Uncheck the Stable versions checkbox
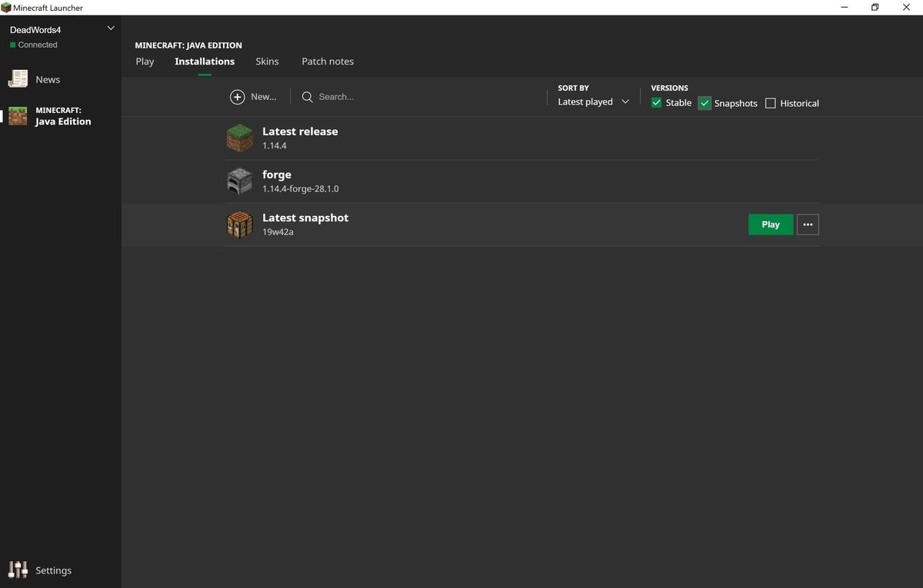 pyautogui.click(x=656, y=103)
